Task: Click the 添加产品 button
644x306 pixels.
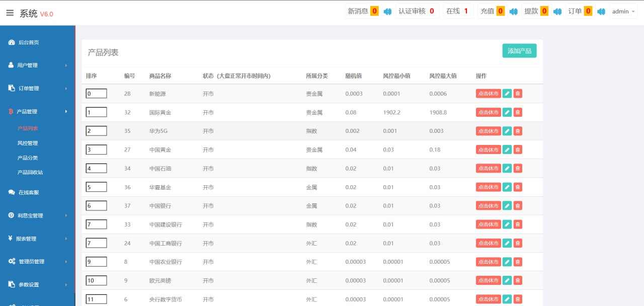Action: [519, 51]
